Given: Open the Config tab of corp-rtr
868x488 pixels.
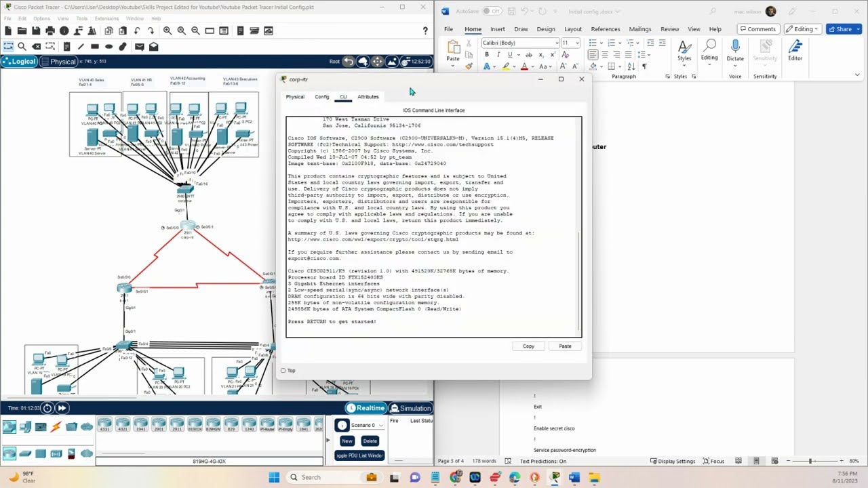Looking at the screenshot, I should click(x=321, y=97).
